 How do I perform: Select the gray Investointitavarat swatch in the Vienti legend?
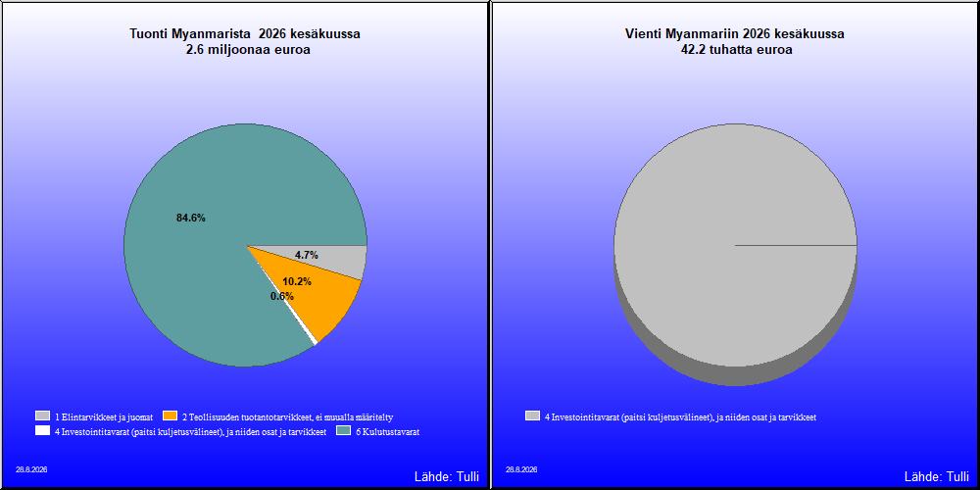tap(532, 416)
